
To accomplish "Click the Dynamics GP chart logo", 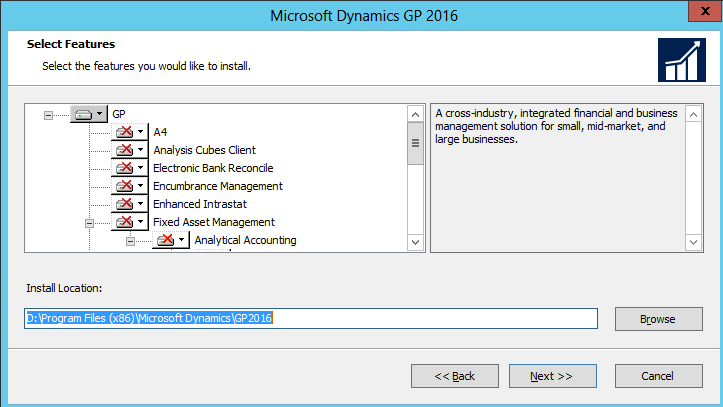I will 682,60.
